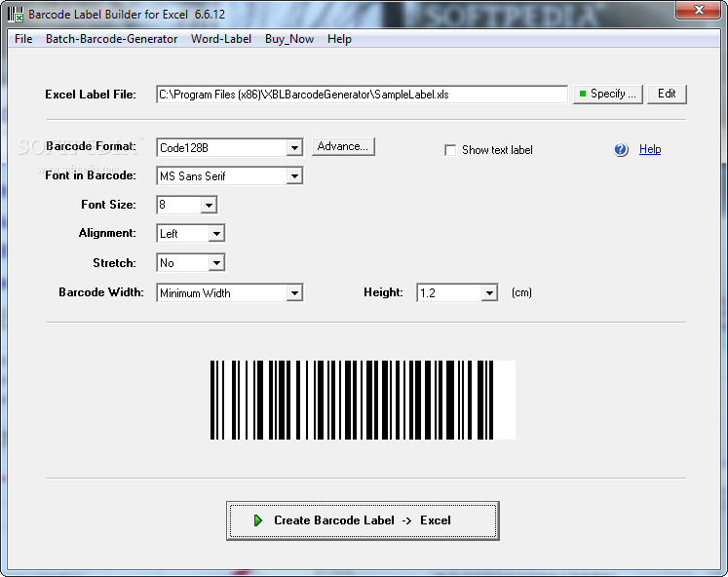This screenshot has height=577, width=728.
Task: Open the Word-Label menu
Action: (x=221, y=39)
